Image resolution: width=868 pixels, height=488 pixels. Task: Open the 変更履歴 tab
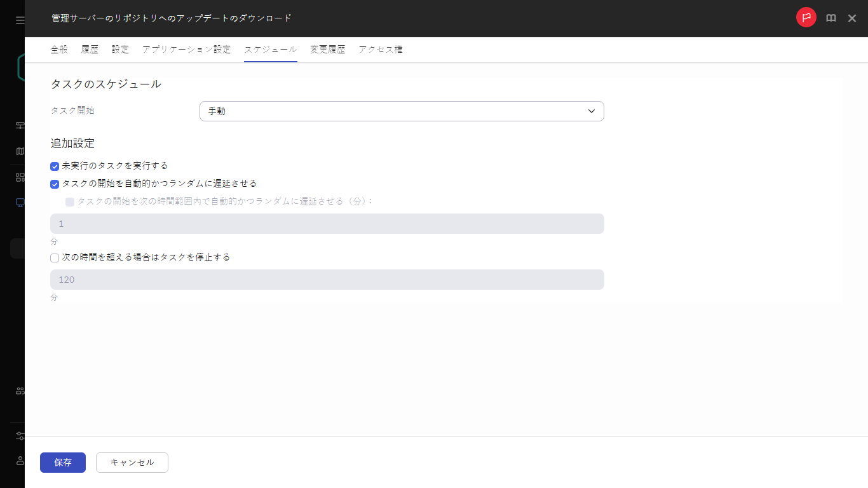[327, 49]
